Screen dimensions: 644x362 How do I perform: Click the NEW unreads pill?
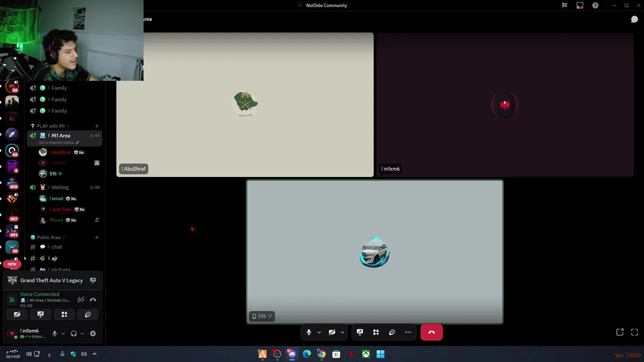tap(12, 264)
